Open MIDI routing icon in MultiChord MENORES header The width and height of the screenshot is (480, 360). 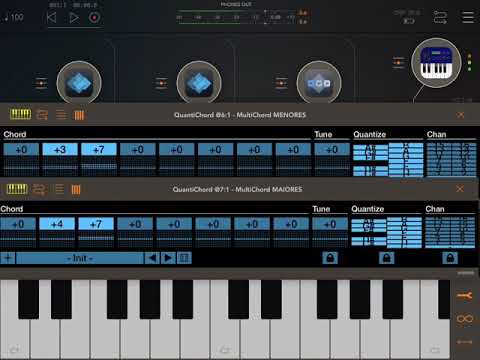[42, 115]
